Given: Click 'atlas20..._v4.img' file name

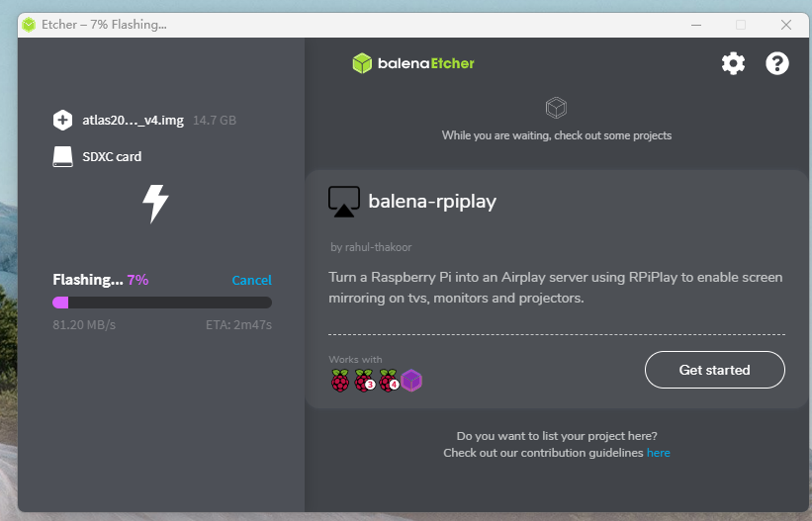Looking at the screenshot, I should click(x=134, y=121).
